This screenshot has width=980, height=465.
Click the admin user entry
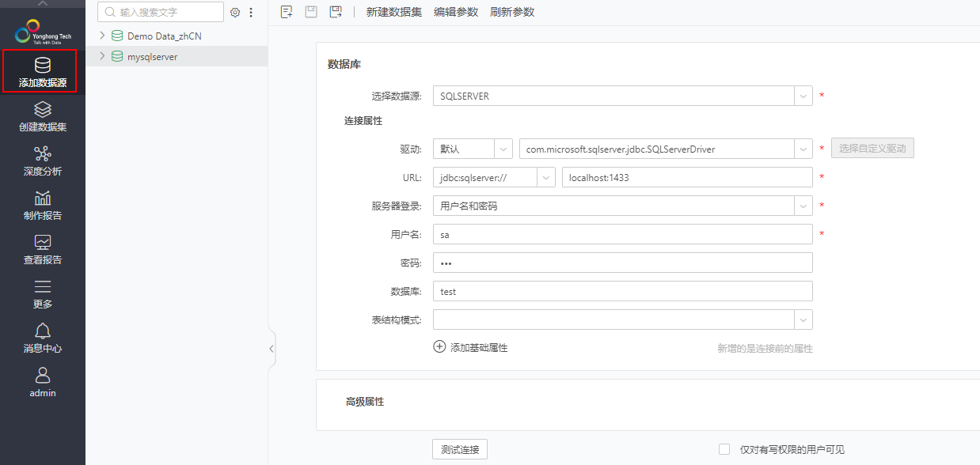[x=42, y=384]
